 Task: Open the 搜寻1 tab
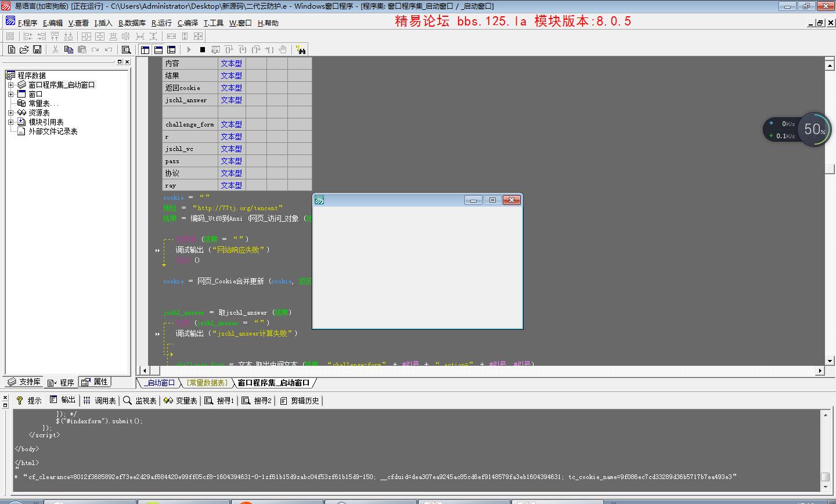pyautogui.click(x=219, y=400)
